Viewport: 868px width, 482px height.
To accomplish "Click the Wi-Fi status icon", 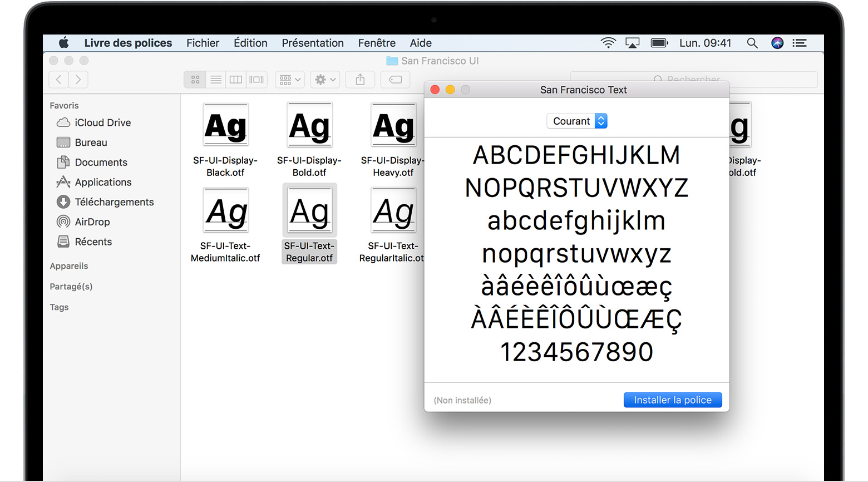I will point(608,43).
